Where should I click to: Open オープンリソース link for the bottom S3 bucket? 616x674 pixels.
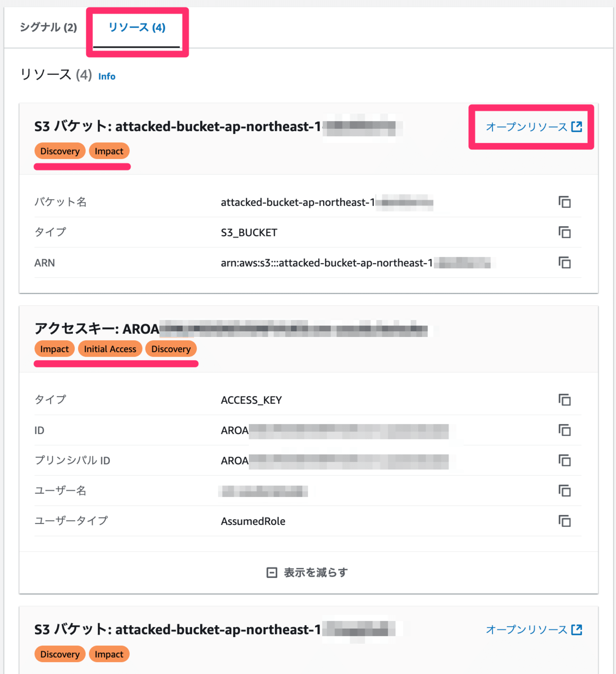534,629
